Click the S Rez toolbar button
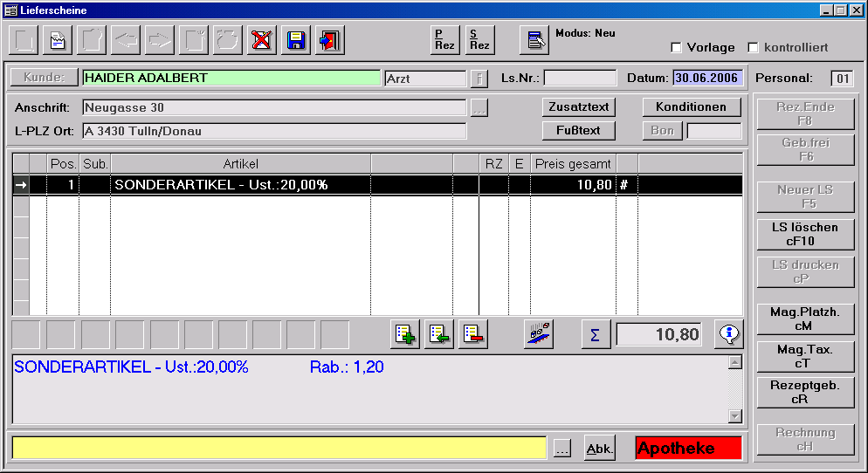 coord(479,40)
